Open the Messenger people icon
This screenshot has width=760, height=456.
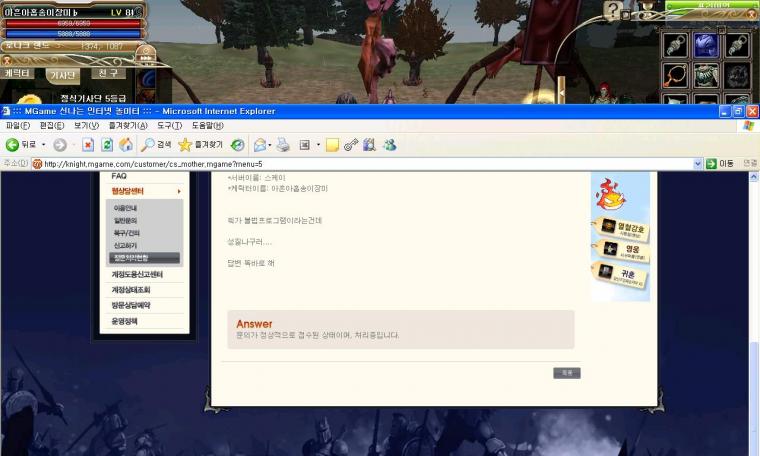pos(390,144)
